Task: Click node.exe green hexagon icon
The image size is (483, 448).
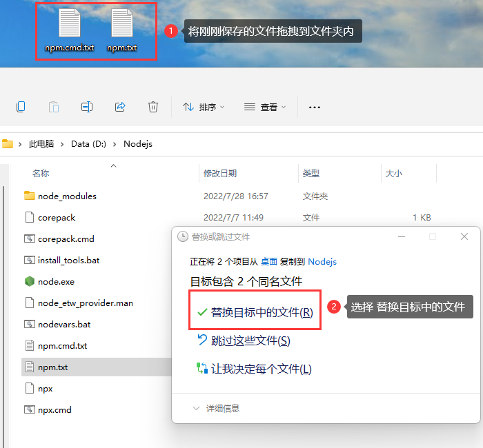Action: pos(30,281)
